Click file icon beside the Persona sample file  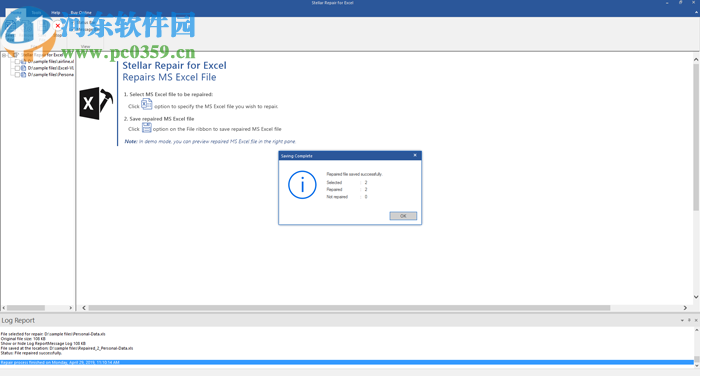(24, 75)
